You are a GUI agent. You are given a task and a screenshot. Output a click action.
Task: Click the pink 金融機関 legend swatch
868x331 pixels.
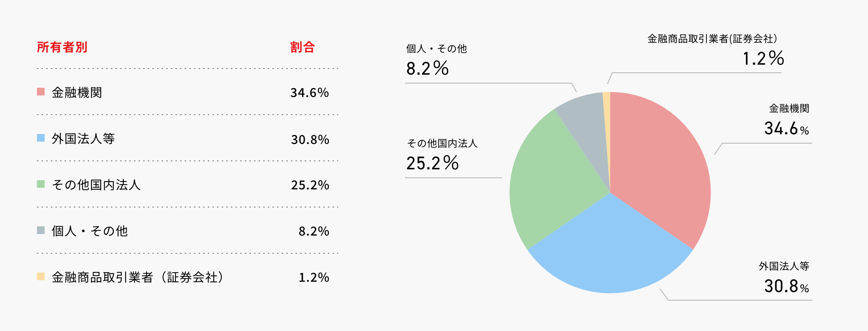(41, 92)
